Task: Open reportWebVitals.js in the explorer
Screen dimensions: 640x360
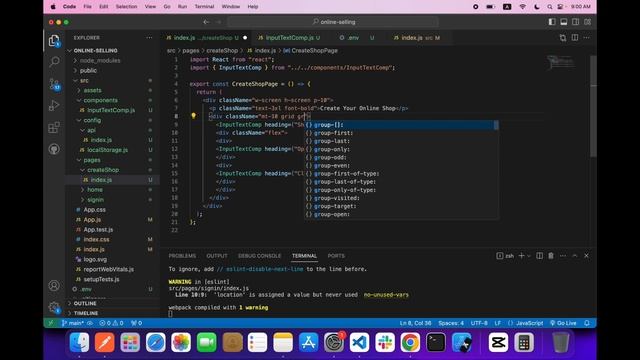Action: tap(109, 269)
